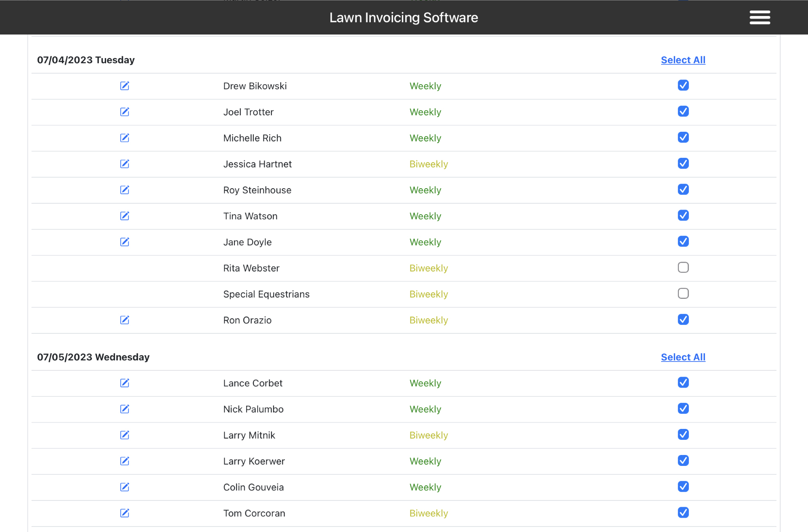808x532 pixels.
Task: Check the Rita Webster checkbox
Action: 683,268
